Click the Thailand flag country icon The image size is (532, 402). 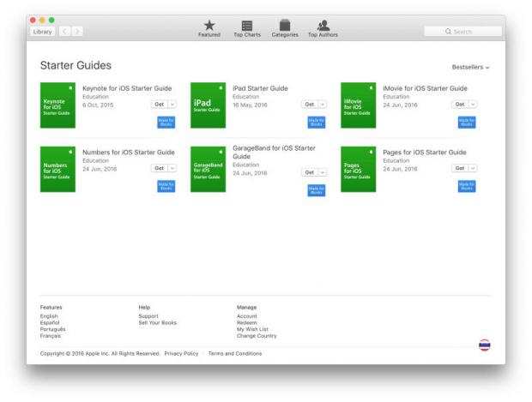[484, 345]
